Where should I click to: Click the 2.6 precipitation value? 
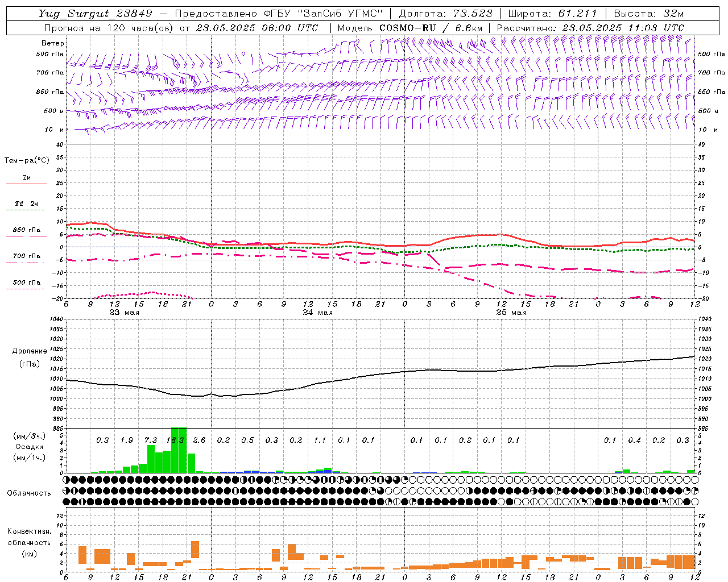199,440
